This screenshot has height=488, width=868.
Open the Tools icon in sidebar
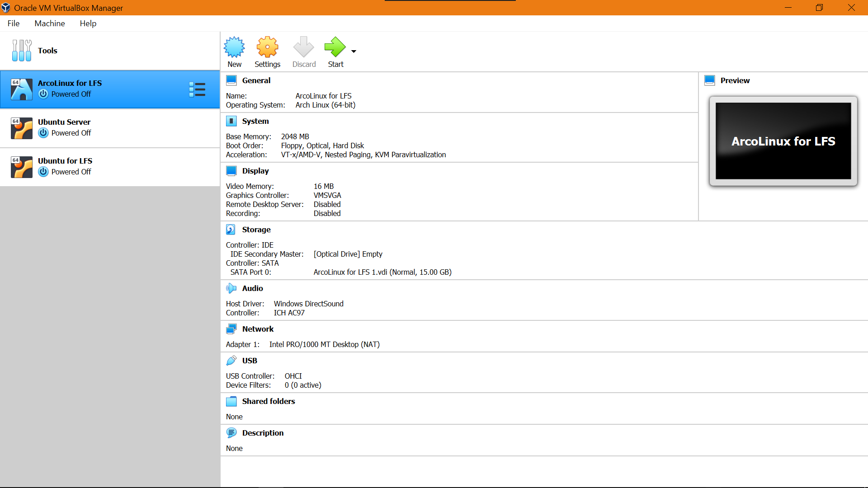tap(22, 51)
